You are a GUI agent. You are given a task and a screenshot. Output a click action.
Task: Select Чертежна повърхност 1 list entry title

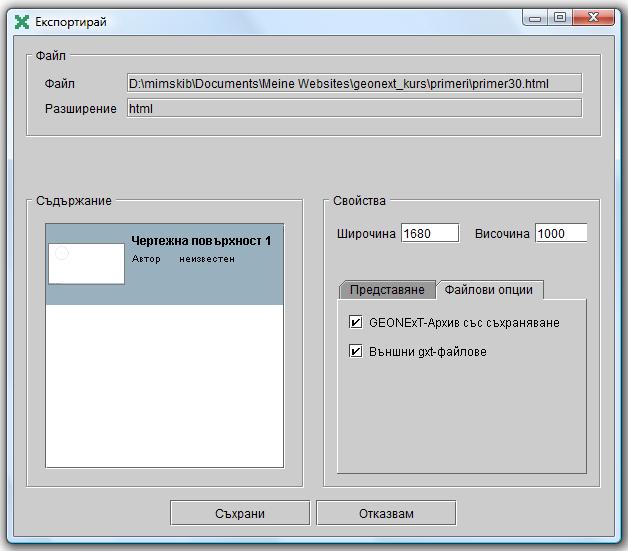(201, 241)
